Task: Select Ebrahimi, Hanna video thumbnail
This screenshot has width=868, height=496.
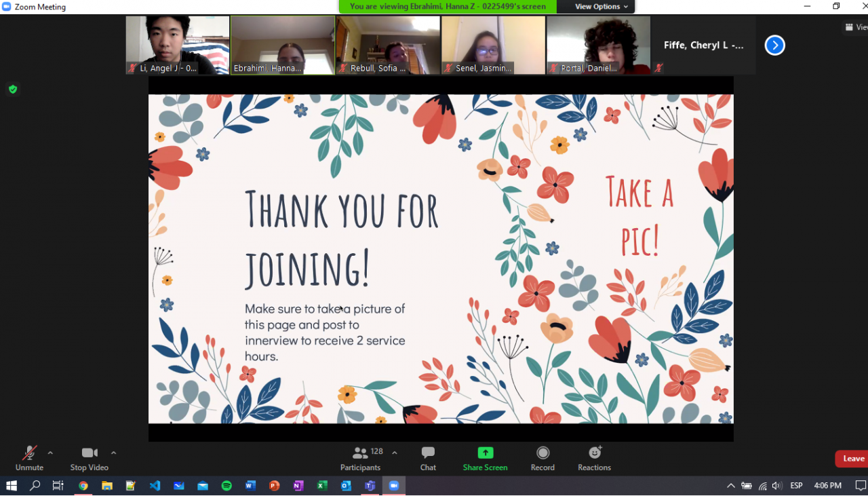Action: click(x=283, y=45)
